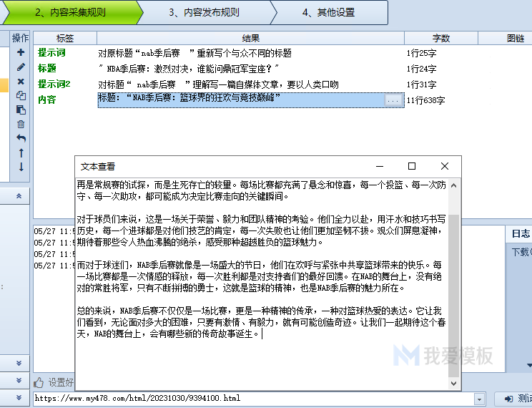Image resolution: width=532 pixels, height=408 pixels.
Task: Select the 提示词2 label row
Action: click(x=54, y=84)
